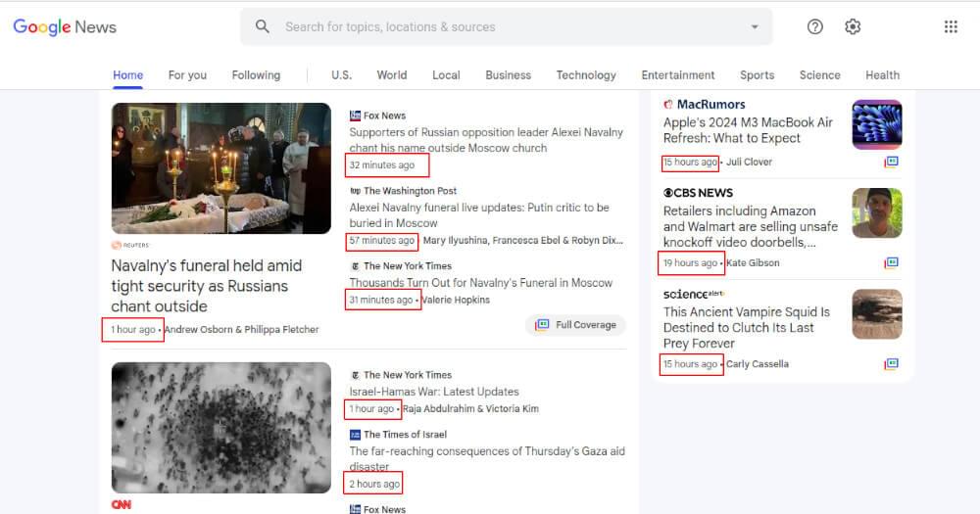The height and width of the screenshot is (514, 980).
Task: Open the Help question mark icon
Action: (815, 26)
